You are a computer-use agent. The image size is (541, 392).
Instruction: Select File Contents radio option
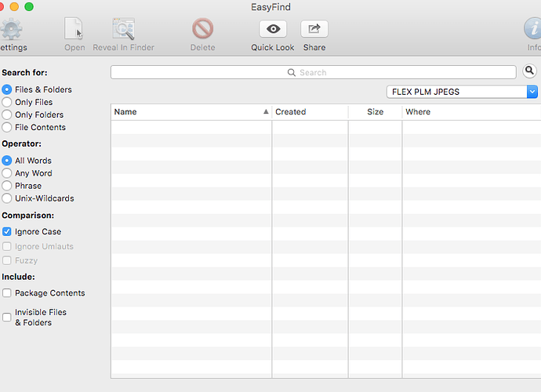coord(6,127)
